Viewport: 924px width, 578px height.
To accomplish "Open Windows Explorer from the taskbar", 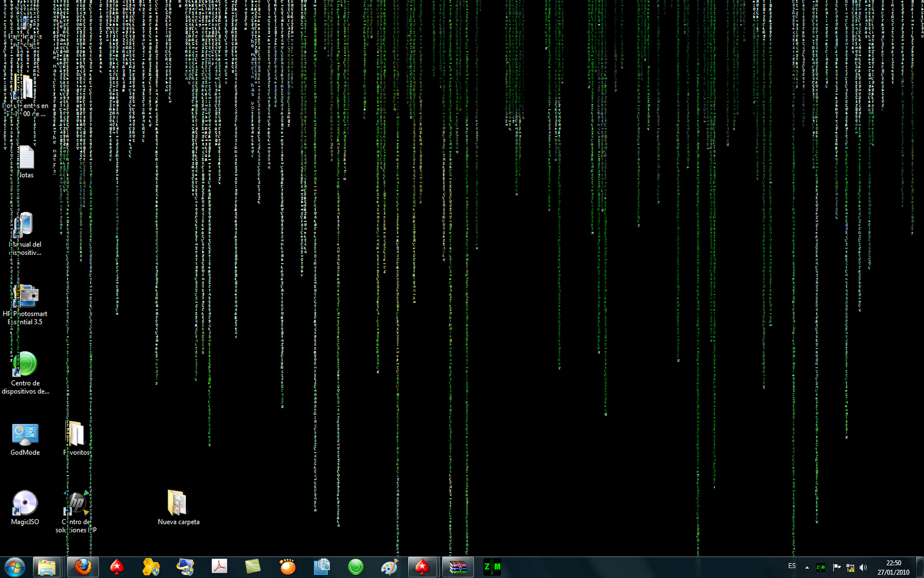I will (x=47, y=567).
